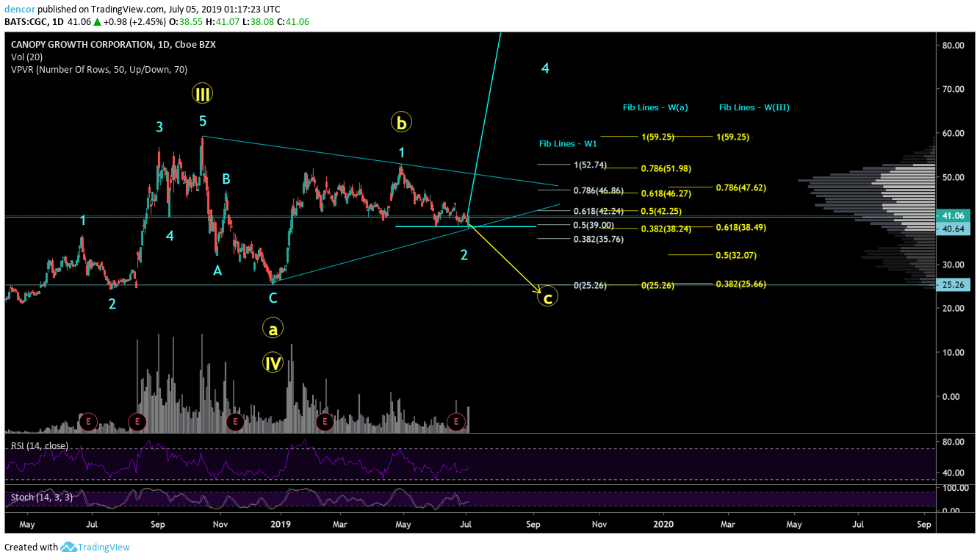Click the "0.786(46.86)" Fib level label
980x560 pixels.
[x=599, y=190]
